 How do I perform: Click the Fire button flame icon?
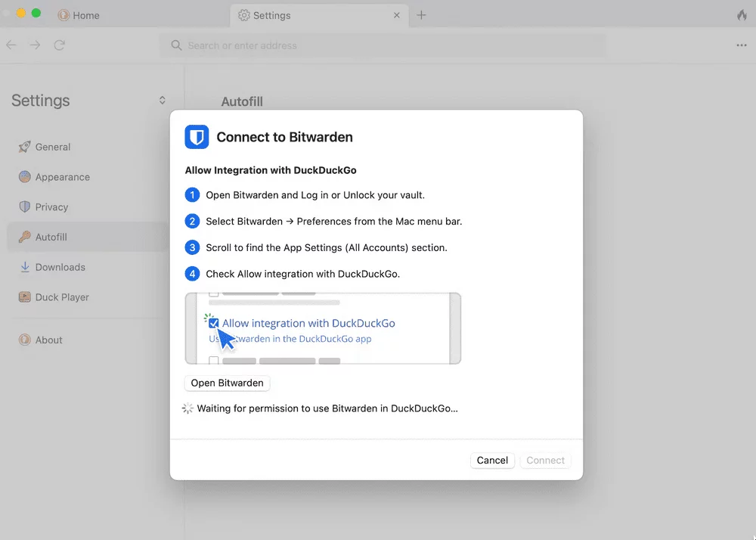point(742,15)
